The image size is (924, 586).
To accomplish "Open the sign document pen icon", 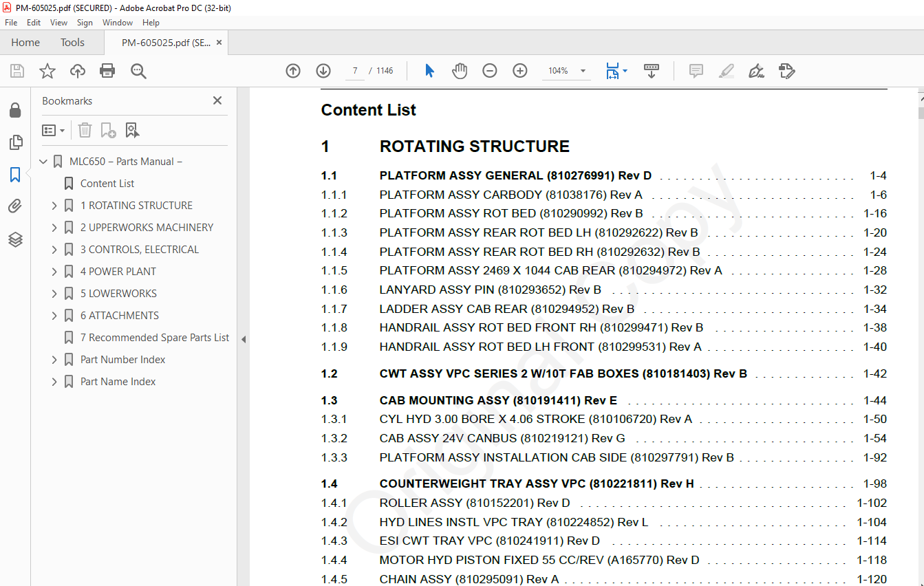I will tap(757, 71).
